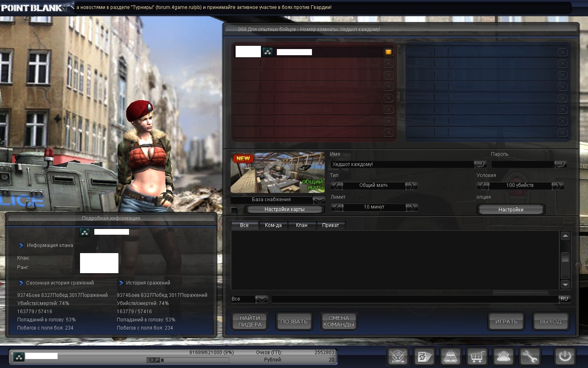Confirm room name with the enter icon
This screenshot has height=368, width=588.
480,164
